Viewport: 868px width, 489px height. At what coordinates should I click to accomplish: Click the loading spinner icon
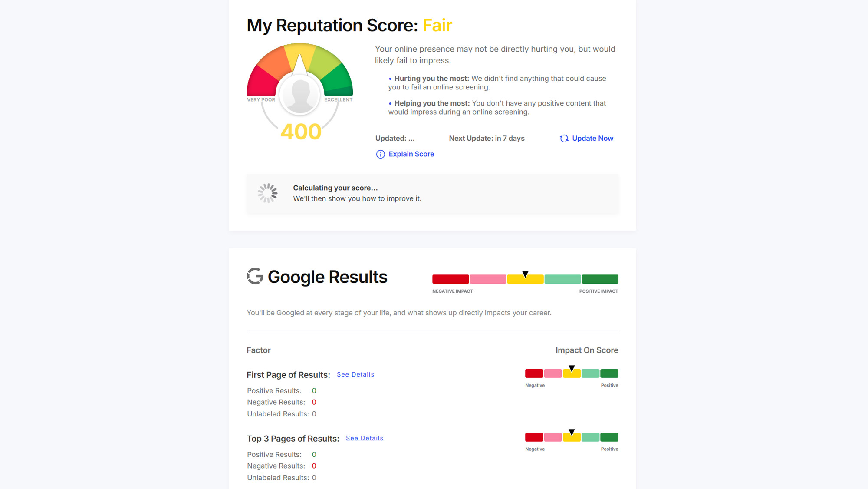[268, 193]
